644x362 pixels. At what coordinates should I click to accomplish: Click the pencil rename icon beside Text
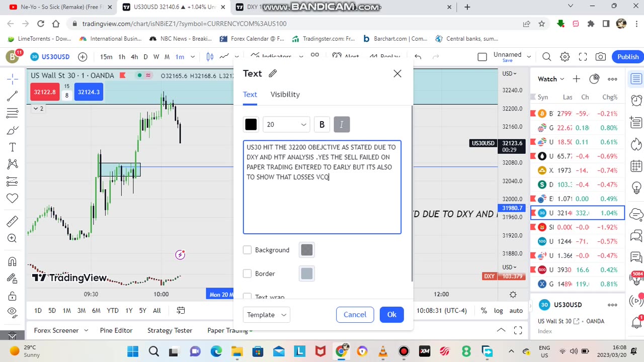click(273, 73)
